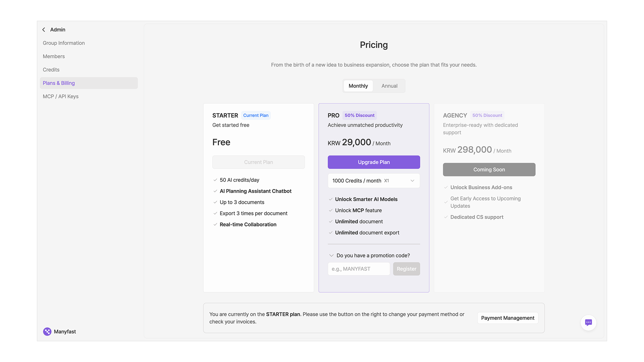The image size is (644, 362).
Task: Open the chat support bubble icon
Action: tap(588, 322)
